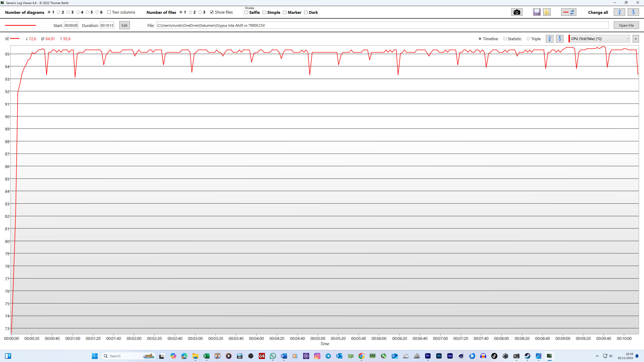Click the purple floppy disk save icon
644x362 pixels.
[537, 12]
